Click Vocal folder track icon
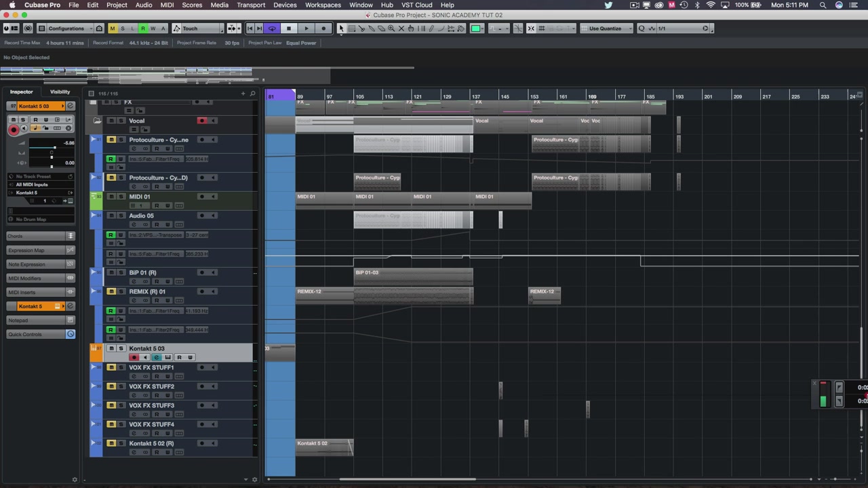 point(97,121)
